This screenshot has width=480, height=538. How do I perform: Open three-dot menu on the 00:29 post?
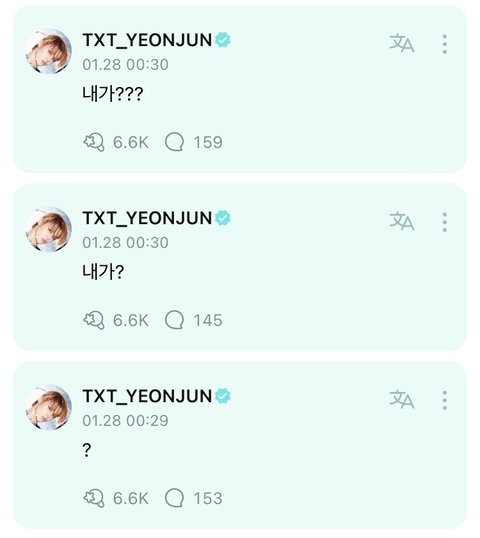pyautogui.click(x=444, y=400)
